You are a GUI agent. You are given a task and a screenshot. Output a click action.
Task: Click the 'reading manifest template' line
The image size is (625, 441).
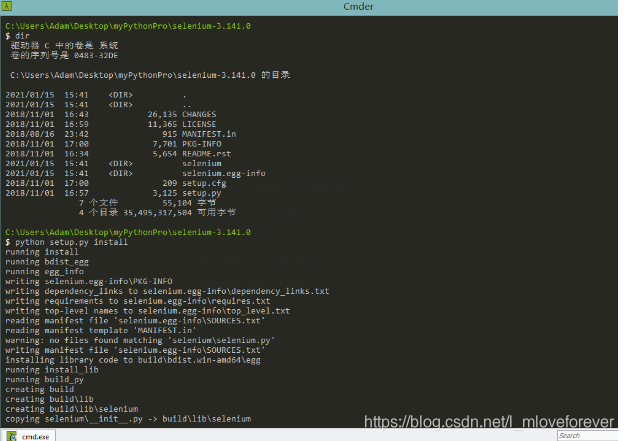point(101,331)
